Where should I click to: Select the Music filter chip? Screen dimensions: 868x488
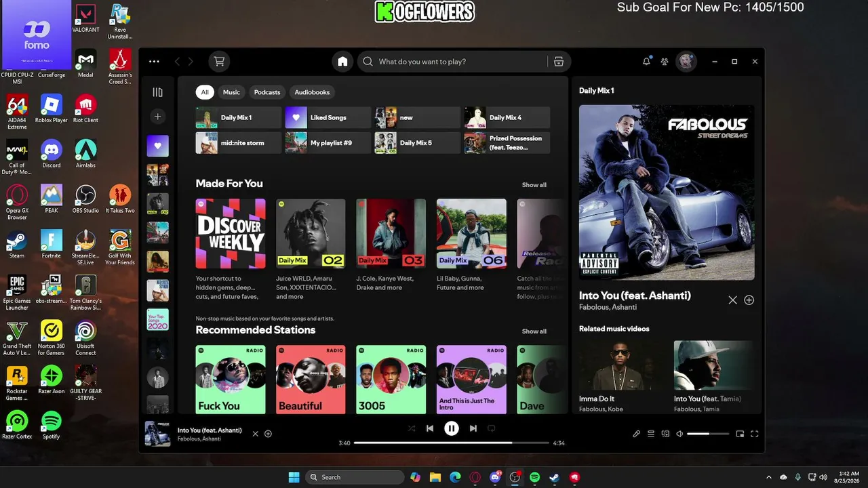pyautogui.click(x=232, y=92)
